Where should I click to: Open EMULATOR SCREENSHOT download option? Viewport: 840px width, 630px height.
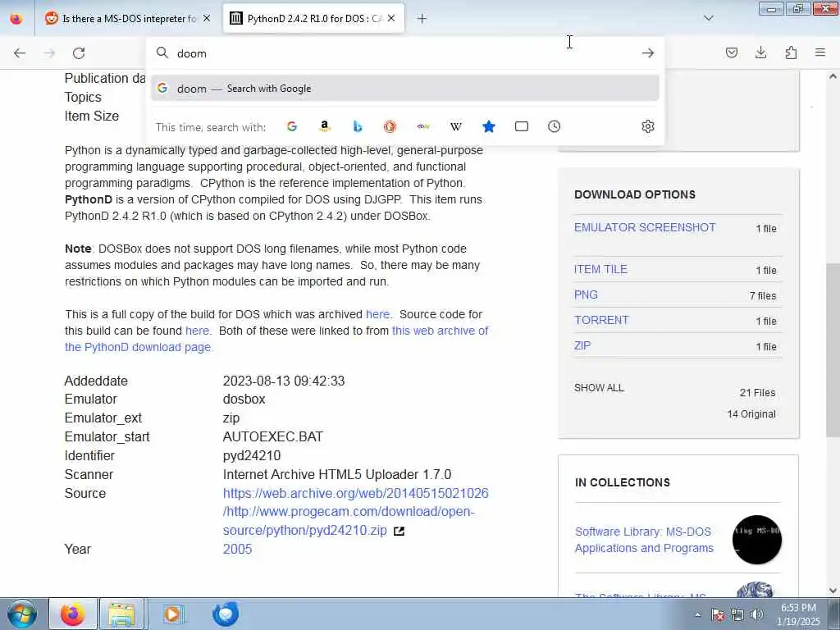(x=645, y=228)
